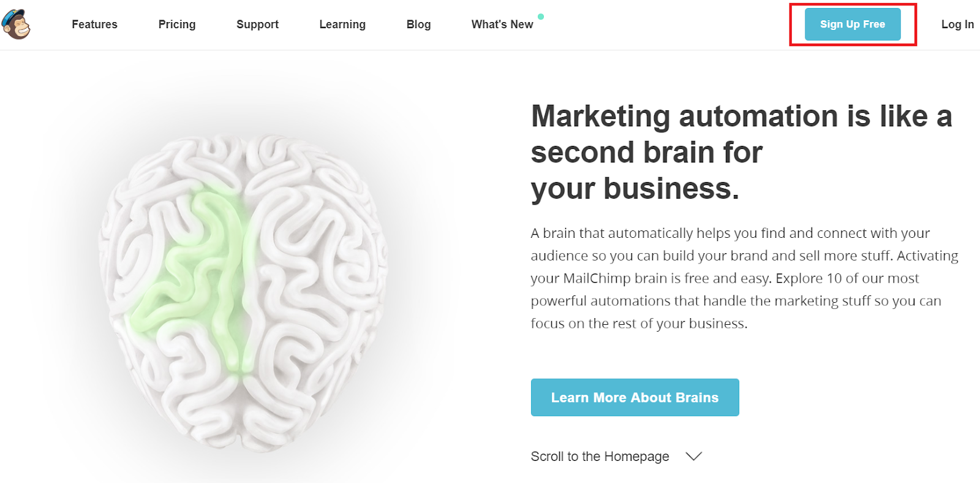Click the MailChimp Freddie monkey logo
The width and height of the screenshot is (980, 483).
16,25
